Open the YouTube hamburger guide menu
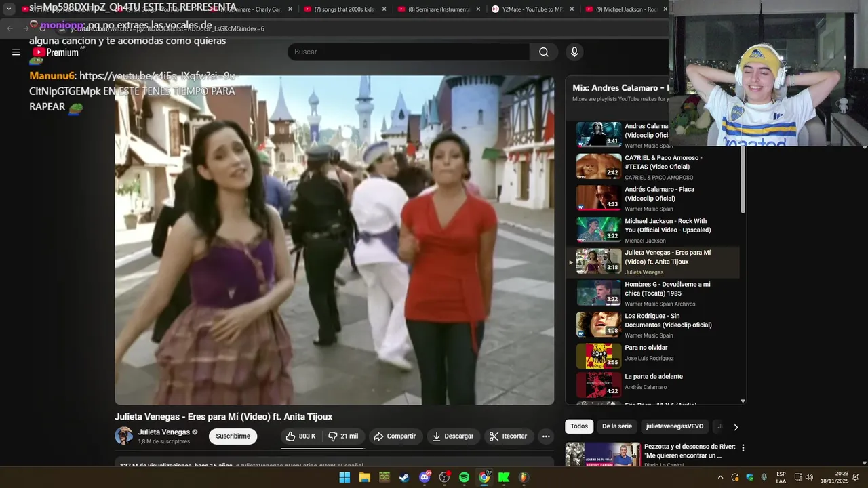868x488 pixels. [x=16, y=52]
